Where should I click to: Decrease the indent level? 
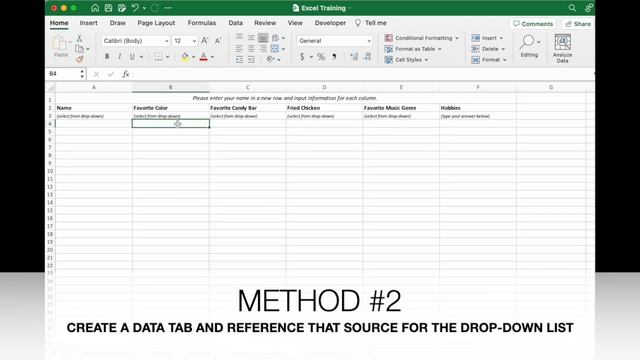click(239, 60)
